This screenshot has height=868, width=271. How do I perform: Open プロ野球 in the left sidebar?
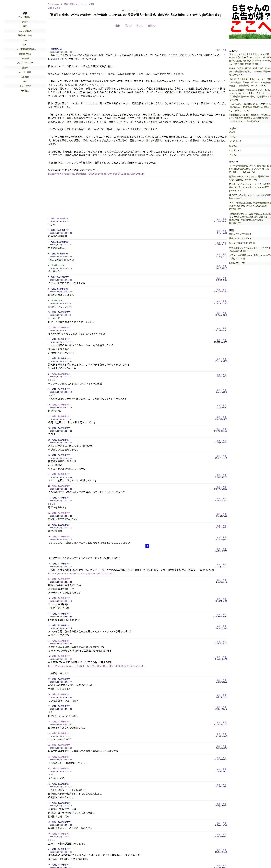click(x=25, y=58)
